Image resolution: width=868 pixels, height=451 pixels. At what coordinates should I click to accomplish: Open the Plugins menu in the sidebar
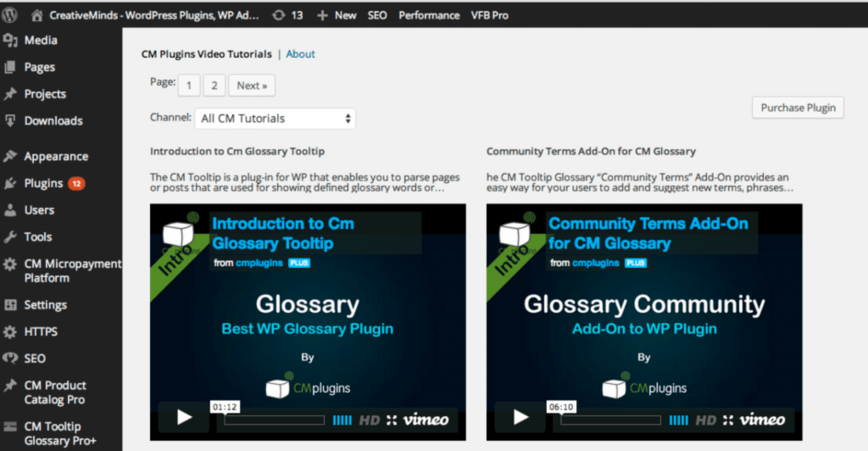pos(44,183)
